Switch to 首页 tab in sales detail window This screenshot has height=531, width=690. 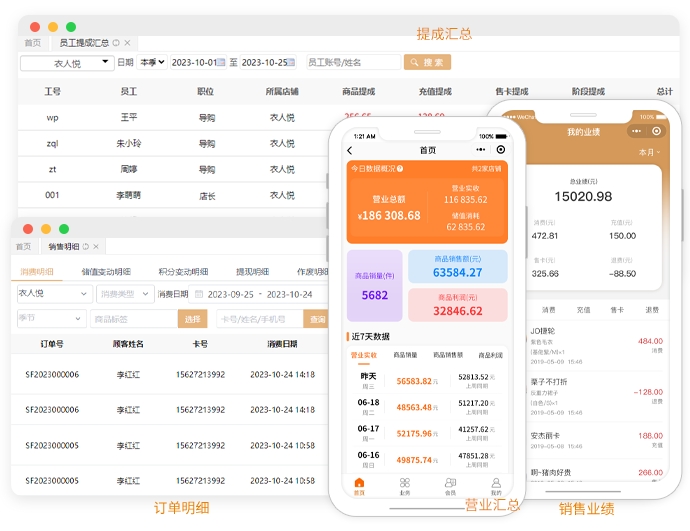pos(24,246)
